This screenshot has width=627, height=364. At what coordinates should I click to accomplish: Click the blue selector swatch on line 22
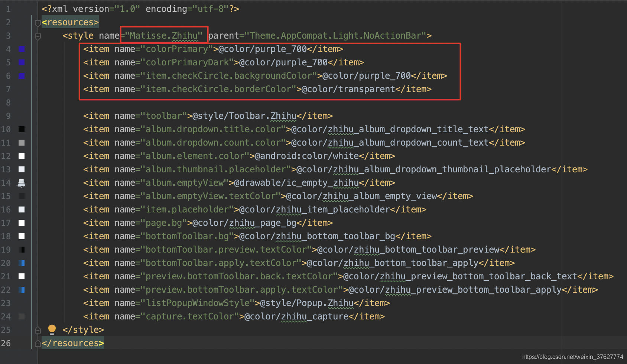pos(22,290)
